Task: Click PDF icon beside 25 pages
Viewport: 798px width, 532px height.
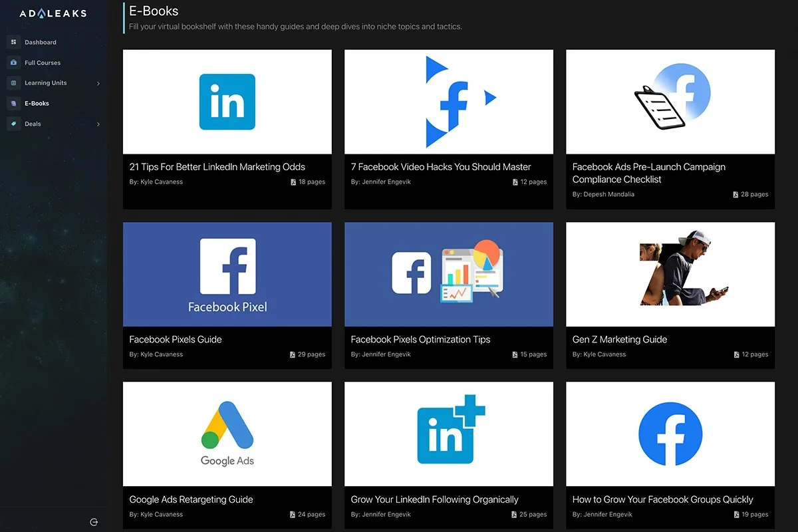Action: point(515,514)
